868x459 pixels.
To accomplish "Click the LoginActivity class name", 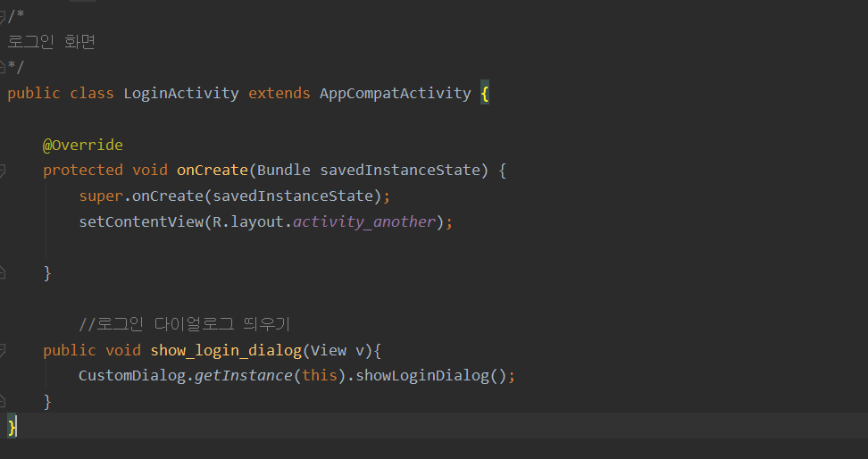I will (x=181, y=93).
